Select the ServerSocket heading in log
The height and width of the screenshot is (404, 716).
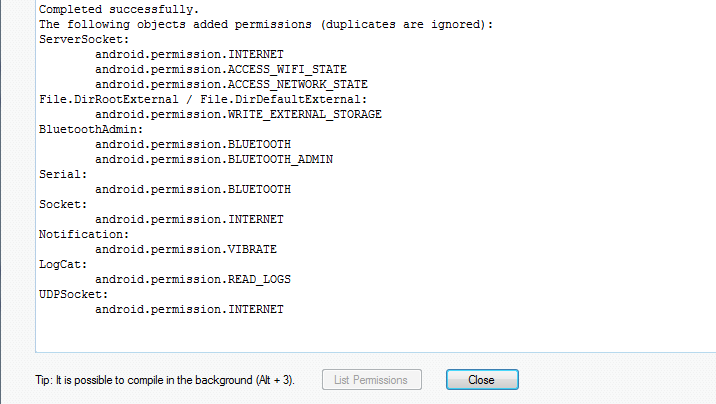click(x=78, y=38)
